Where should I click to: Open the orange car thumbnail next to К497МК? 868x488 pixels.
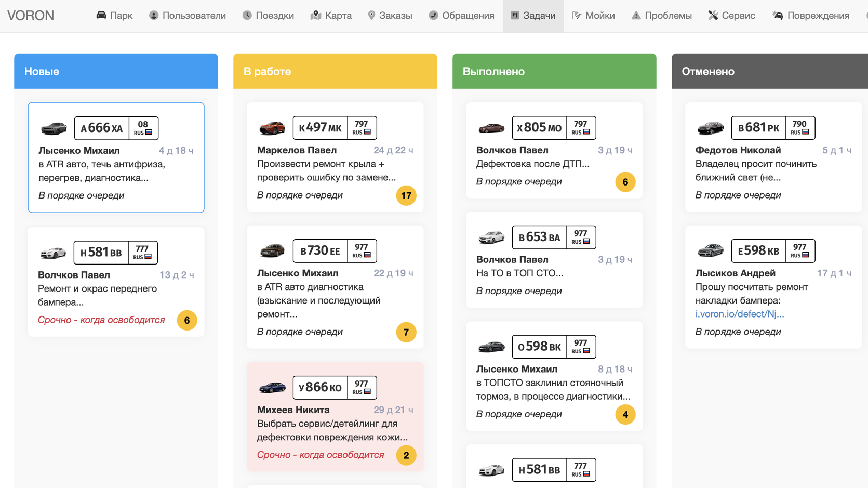(272, 128)
